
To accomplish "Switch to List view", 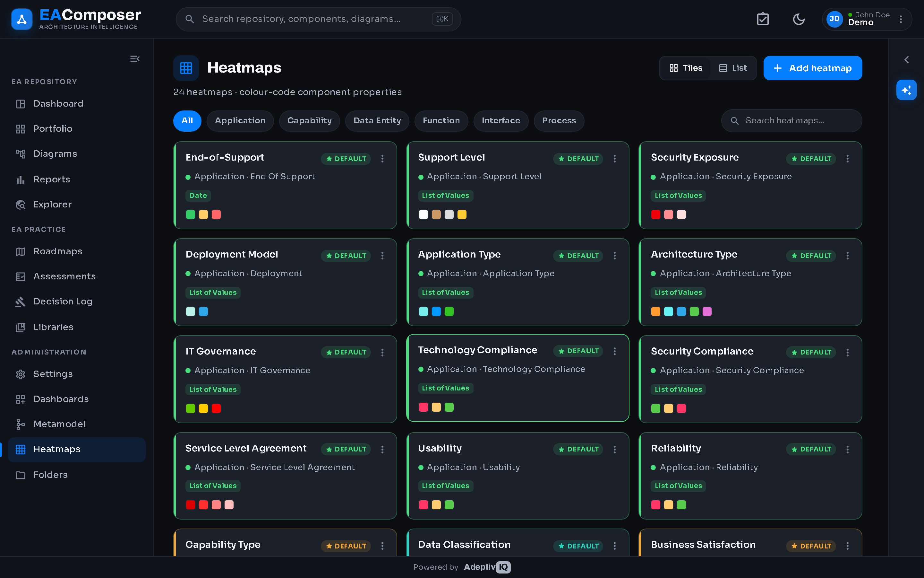I will click(x=733, y=68).
